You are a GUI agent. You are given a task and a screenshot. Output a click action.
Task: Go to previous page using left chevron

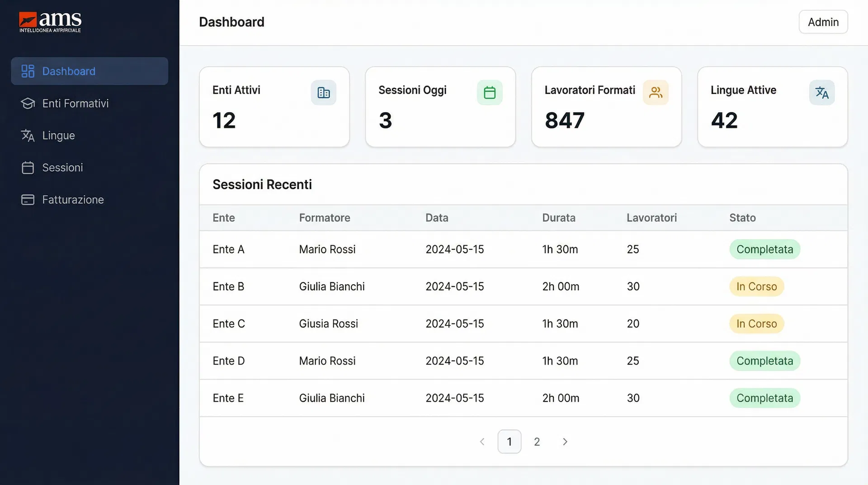[482, 442]
